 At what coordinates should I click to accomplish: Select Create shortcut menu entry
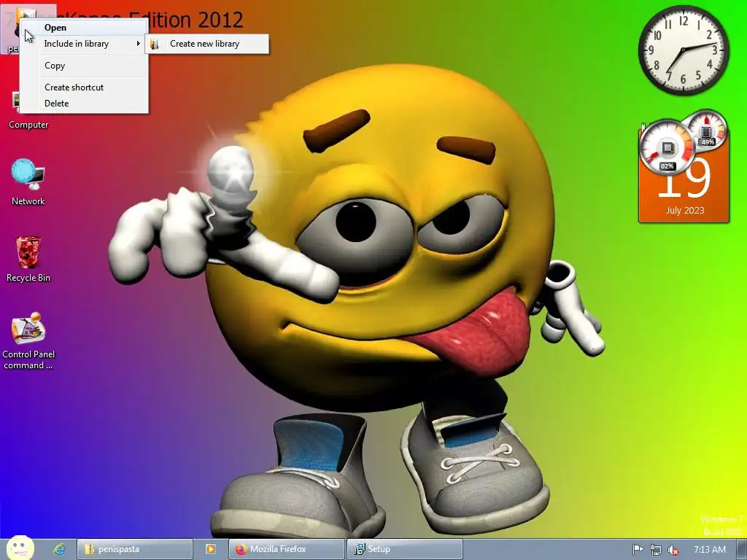pos(84,87)
